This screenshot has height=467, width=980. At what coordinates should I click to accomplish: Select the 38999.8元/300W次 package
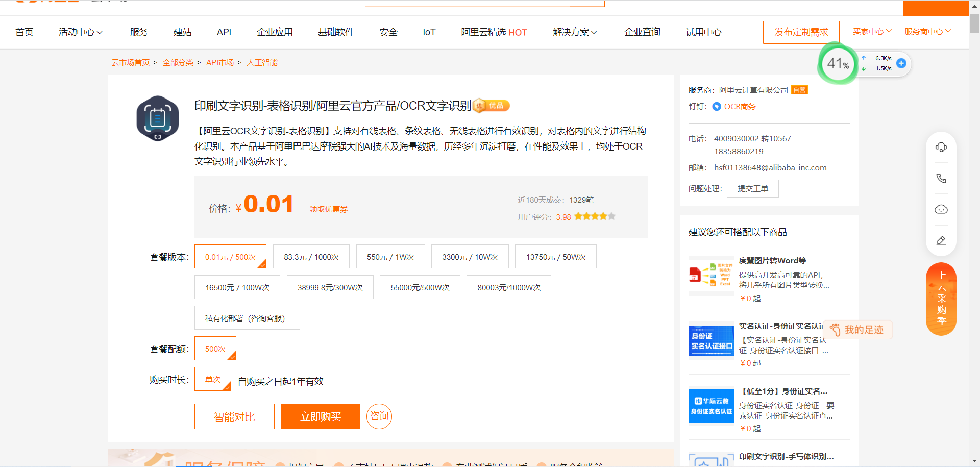click(x=330, y=287)
